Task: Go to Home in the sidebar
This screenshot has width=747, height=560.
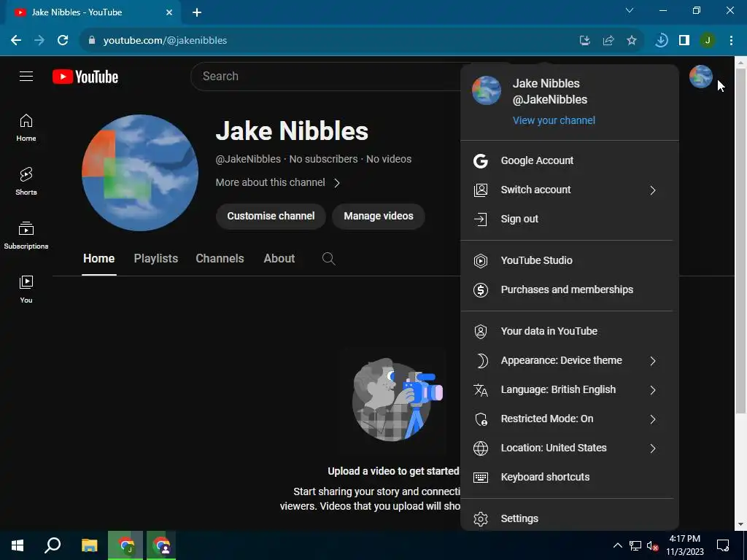Action: (x=26, y=128)
